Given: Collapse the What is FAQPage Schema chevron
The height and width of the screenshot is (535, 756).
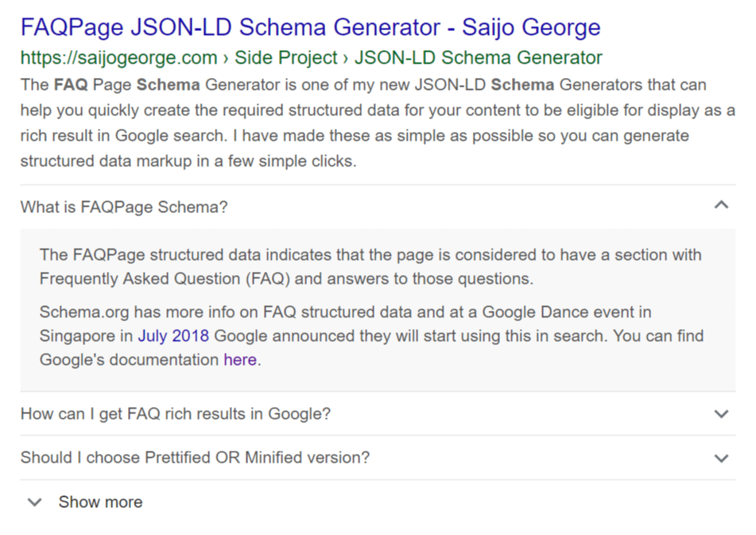Looking at the screenshot, I should tap(721, 205).
